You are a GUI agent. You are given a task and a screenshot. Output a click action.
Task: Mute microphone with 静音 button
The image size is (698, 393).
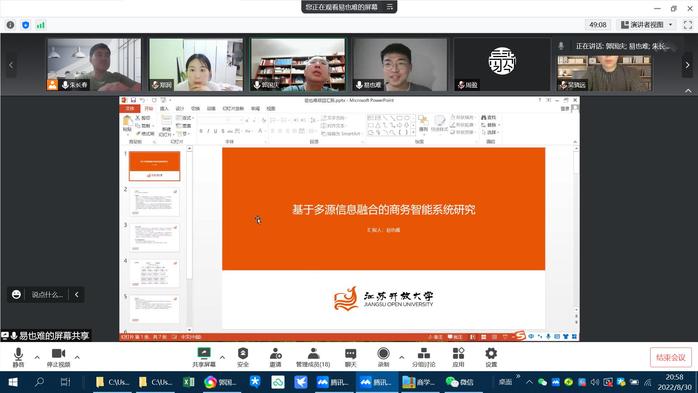click(x=18, y=357)
